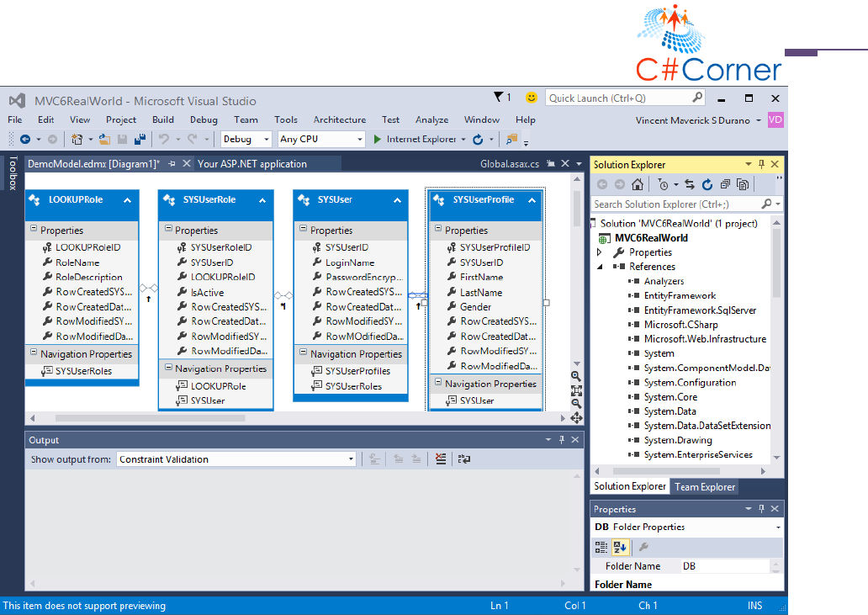868x615 pixels.
Task: Click Home icon in Solution Explorer
Action: click(x=638, y=184)
